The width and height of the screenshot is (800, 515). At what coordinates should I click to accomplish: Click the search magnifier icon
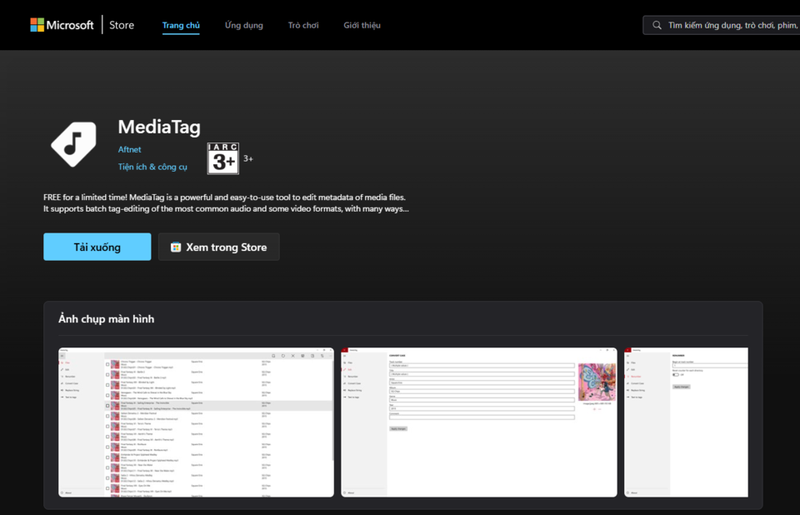(657, 25)
